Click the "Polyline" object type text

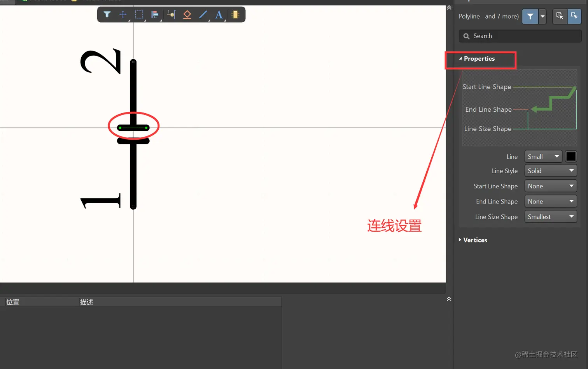click(469, 16)
